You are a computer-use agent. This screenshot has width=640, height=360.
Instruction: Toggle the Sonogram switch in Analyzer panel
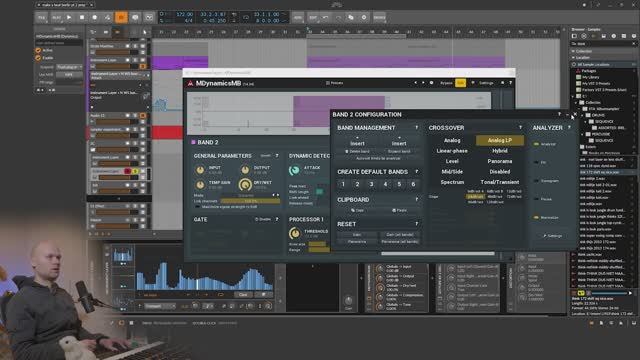coord(536,181)
